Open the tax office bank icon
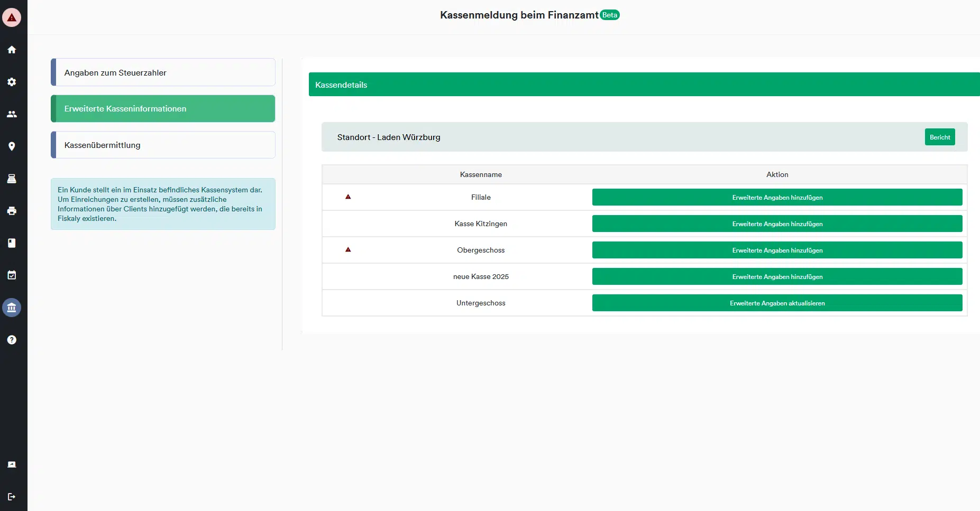Image resolution: width=980 pixels, height=511 pixels. tap(12, 308)
